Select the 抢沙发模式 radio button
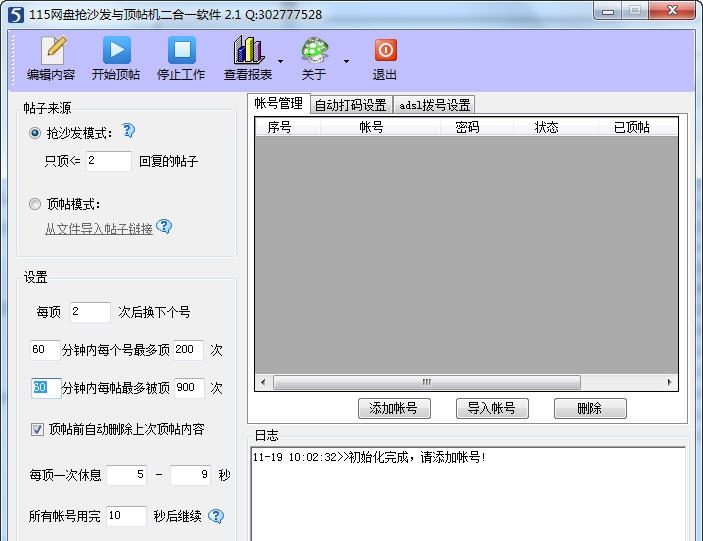The image size is (703, 541). coord(36,132)
